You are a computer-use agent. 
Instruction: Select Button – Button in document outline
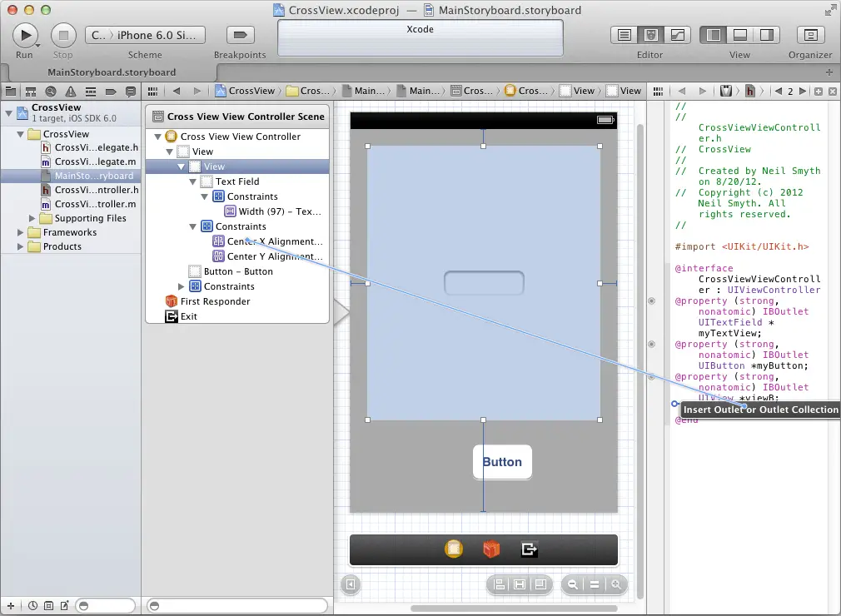(238, 271)
